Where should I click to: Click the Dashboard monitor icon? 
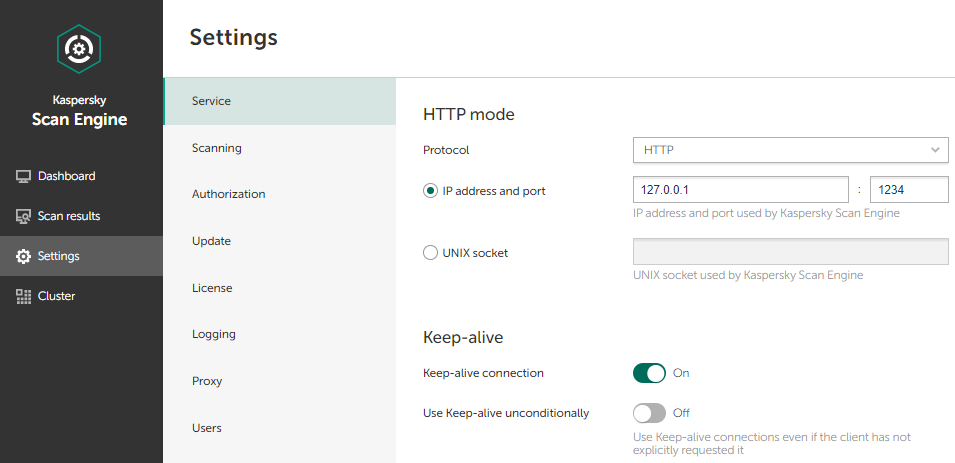point(24,176)
